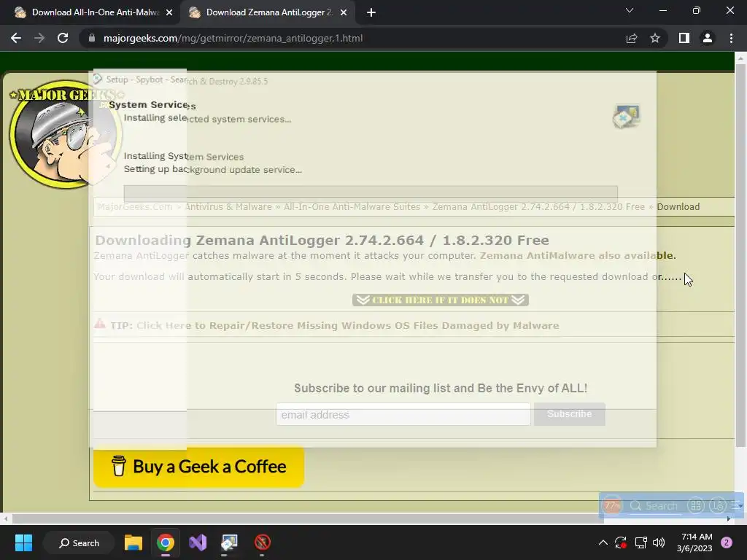The image size is (747, 560).
Task: Expand the tab search dropdown
Action: [630, 10]
